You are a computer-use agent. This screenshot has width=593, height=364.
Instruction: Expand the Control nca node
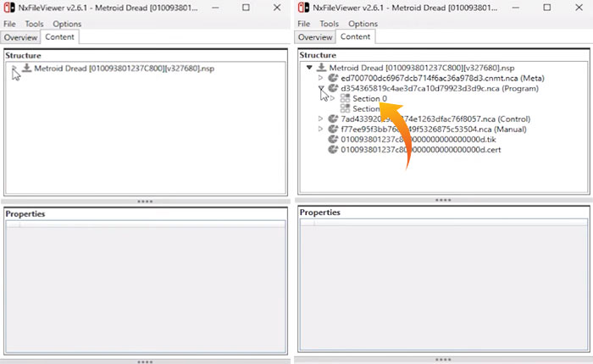pos(320,119)
